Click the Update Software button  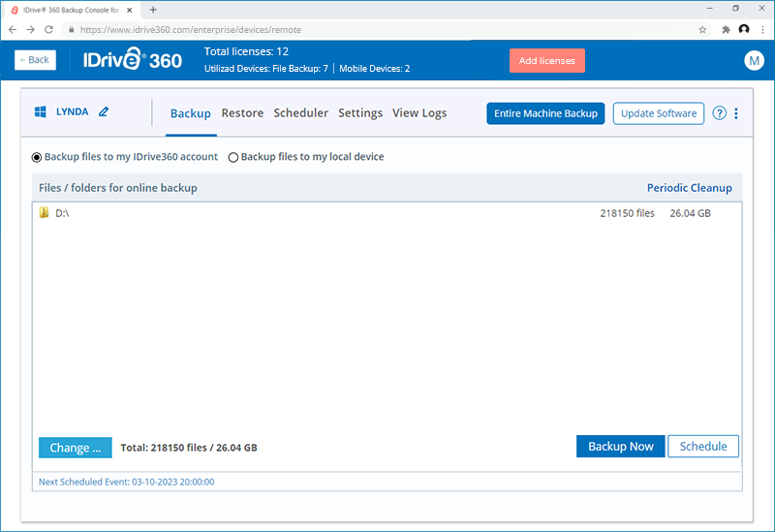(x=659, y=113)
